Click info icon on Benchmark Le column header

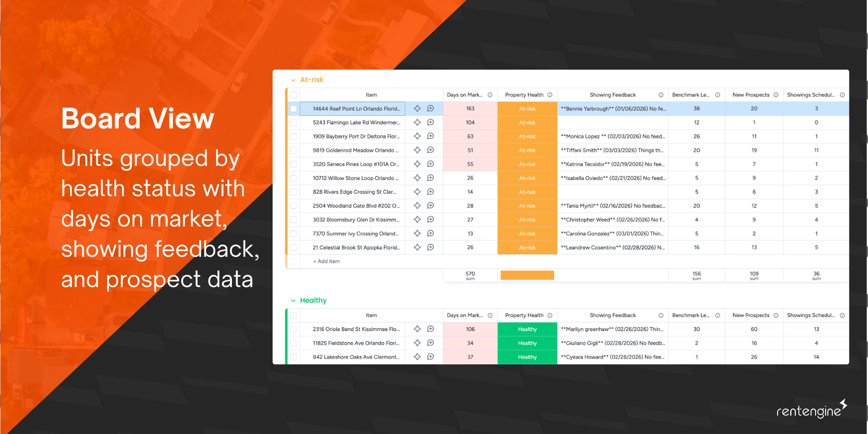coord(718,95)
